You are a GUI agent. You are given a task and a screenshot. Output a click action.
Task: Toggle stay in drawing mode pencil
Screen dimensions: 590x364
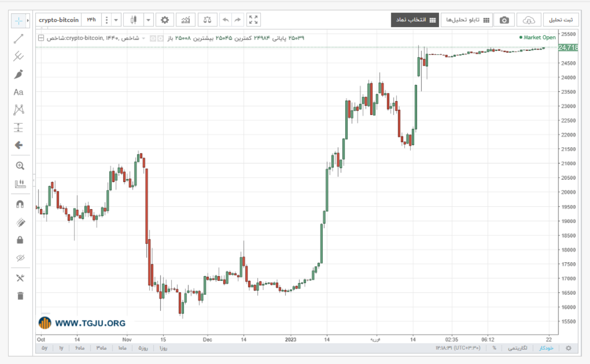pos(20,222)
